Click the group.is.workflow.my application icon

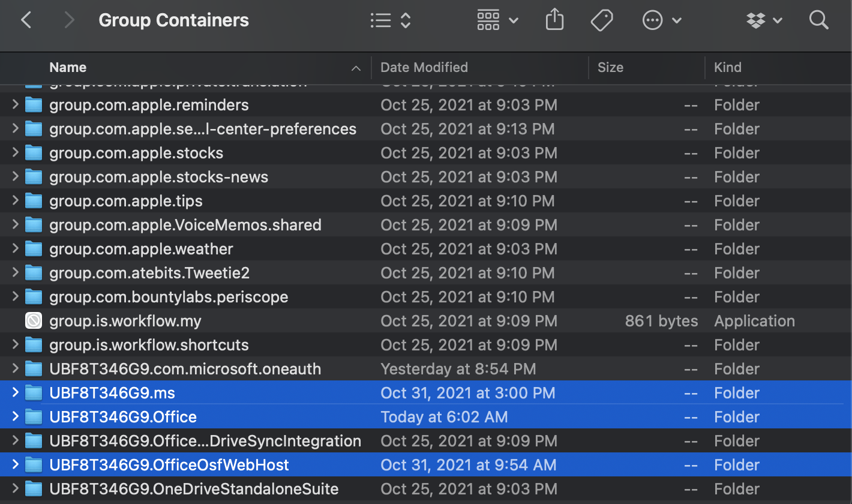click(x=34, y=321)
